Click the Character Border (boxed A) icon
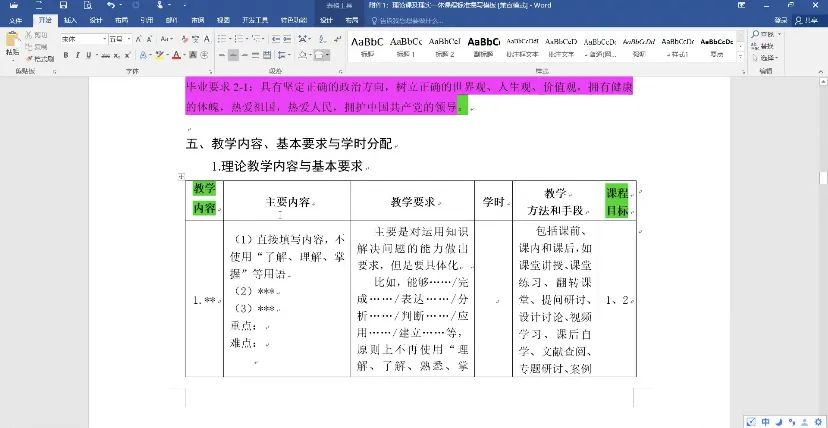 [x=206, y=39]
